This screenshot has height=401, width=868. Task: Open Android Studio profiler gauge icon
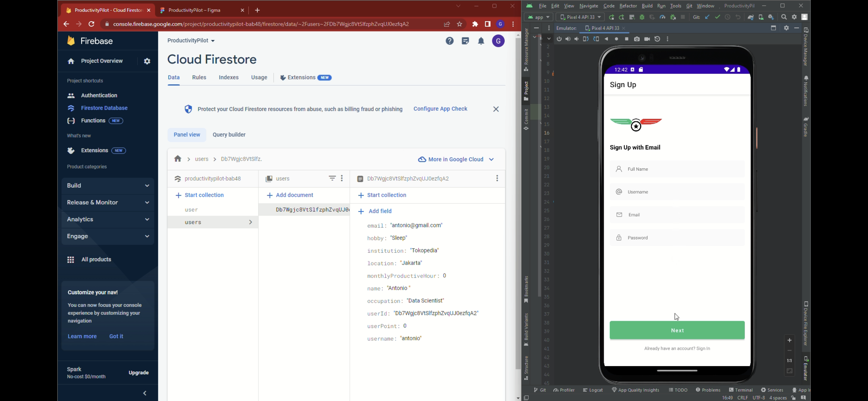pyautogui.click(x=662, y=17)
